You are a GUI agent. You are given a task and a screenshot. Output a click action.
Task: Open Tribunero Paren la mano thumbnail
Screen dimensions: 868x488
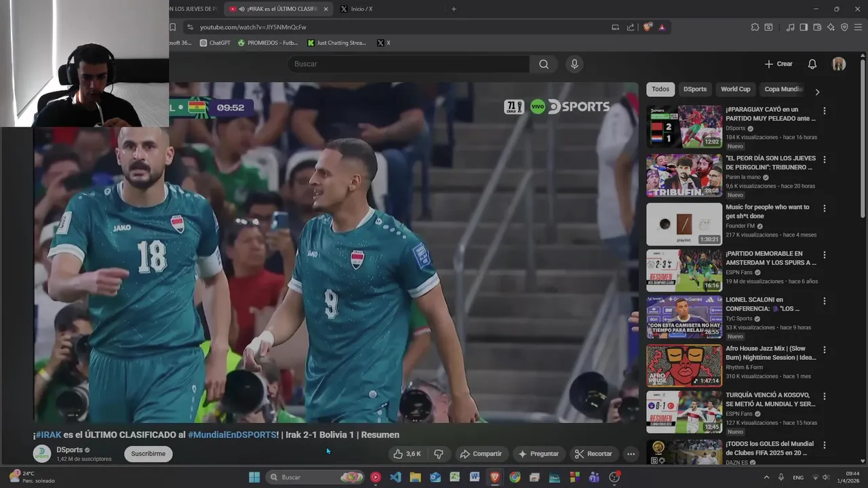coord(684,176)
